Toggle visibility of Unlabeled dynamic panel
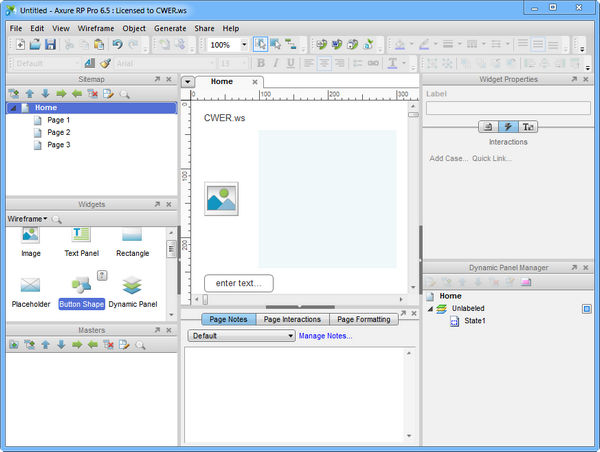600x452 pixels. click(x=587, y=309)
